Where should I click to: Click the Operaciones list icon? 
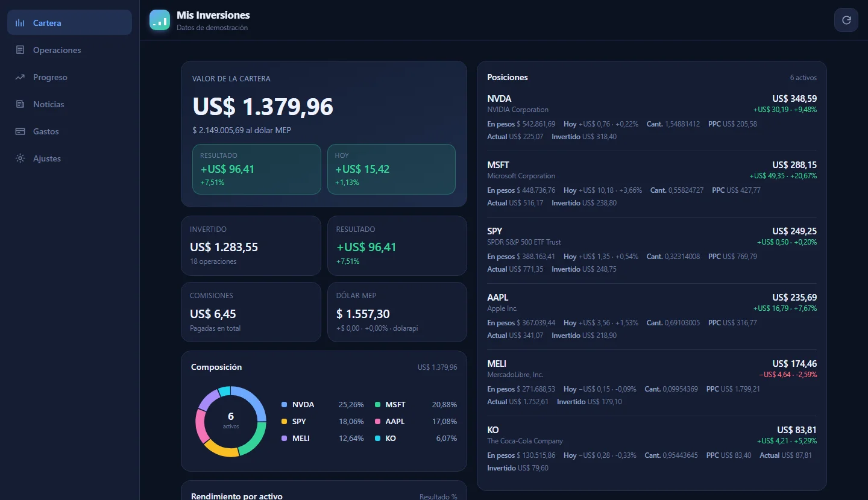pyautogui.click(x=20, y=50)
